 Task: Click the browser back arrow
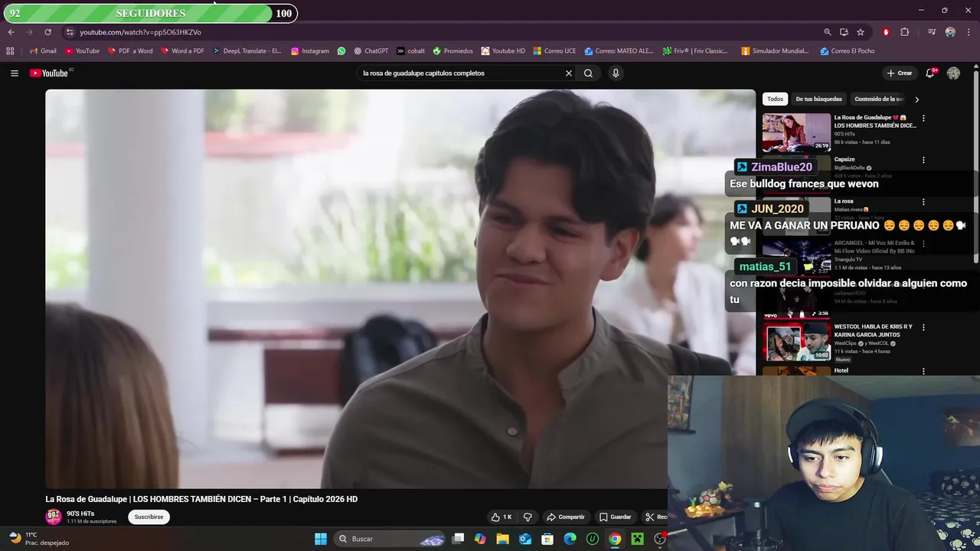11,32
